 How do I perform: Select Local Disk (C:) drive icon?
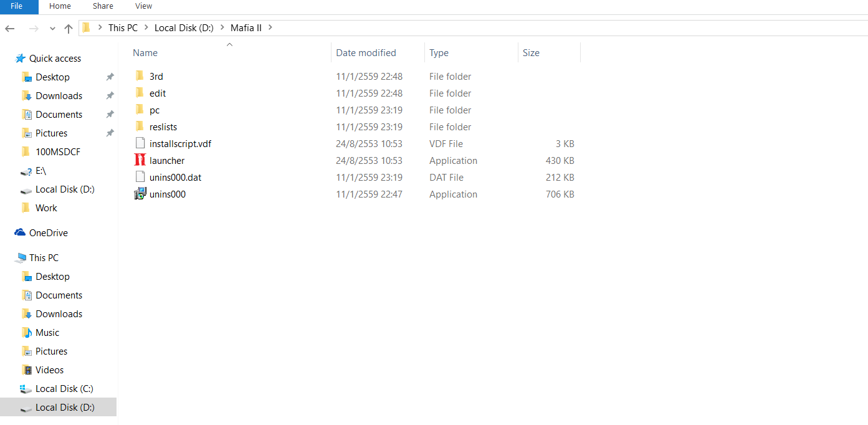[26, 388]
